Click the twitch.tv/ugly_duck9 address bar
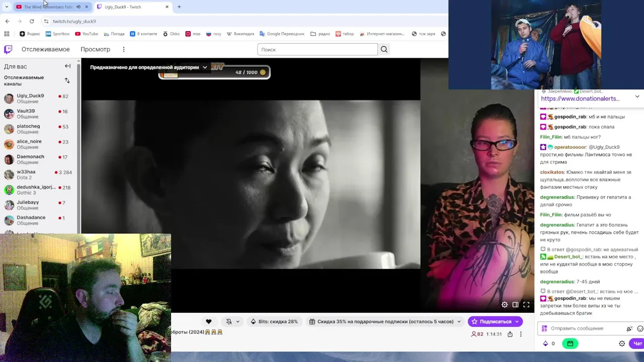 click(74, 21)
